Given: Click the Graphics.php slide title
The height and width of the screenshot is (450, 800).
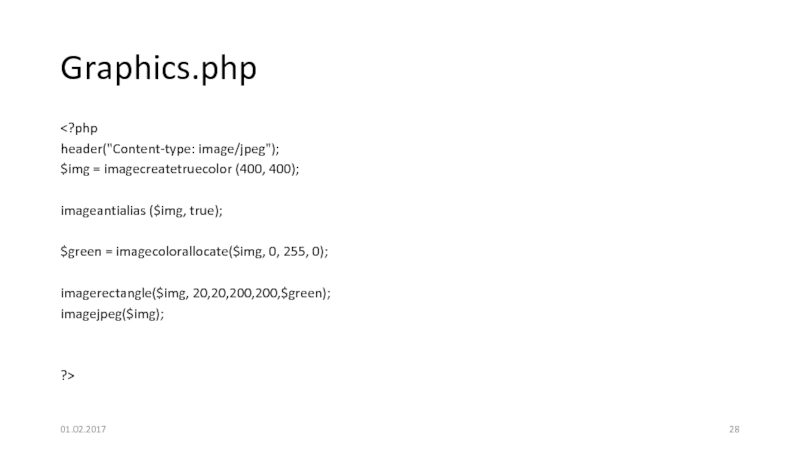Looking at the screenshot, I should coord(159,68).
